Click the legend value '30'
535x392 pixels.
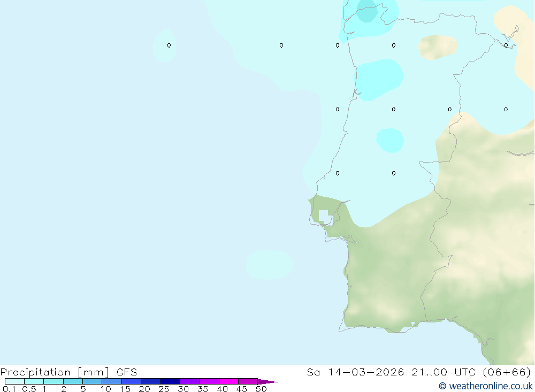click(184, 389)
